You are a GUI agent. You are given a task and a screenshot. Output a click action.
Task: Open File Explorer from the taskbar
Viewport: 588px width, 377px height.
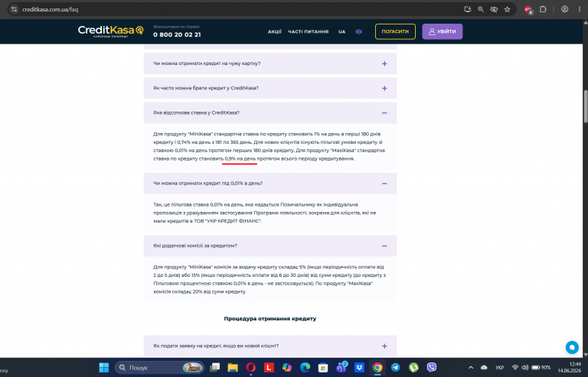233,368
